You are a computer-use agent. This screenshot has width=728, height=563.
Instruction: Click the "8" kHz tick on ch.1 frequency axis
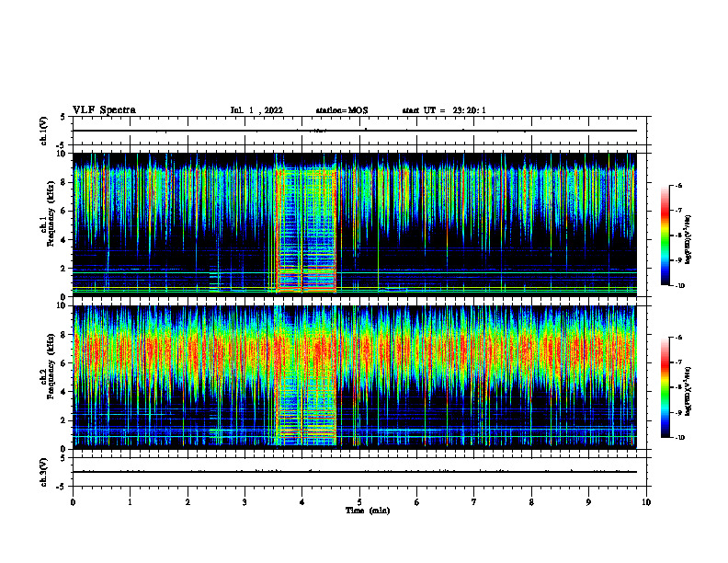tap(63, 182)
